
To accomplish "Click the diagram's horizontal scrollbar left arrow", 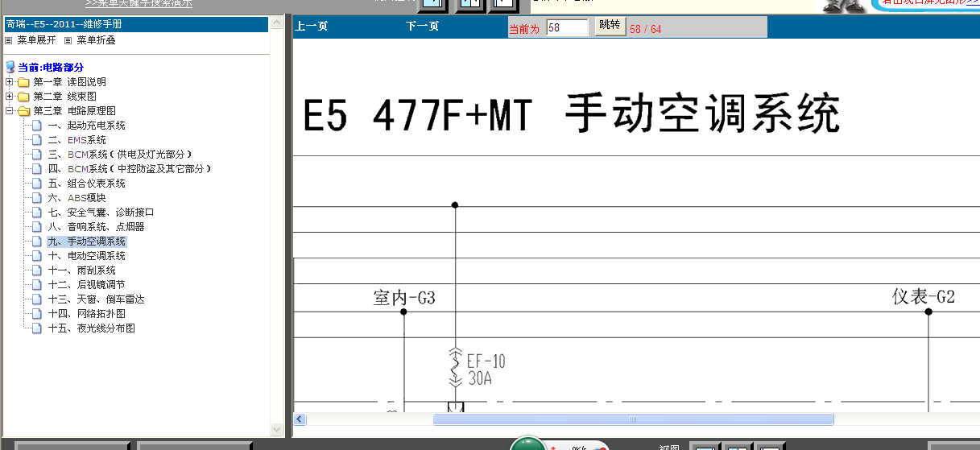I will click(x=300, y=419).
